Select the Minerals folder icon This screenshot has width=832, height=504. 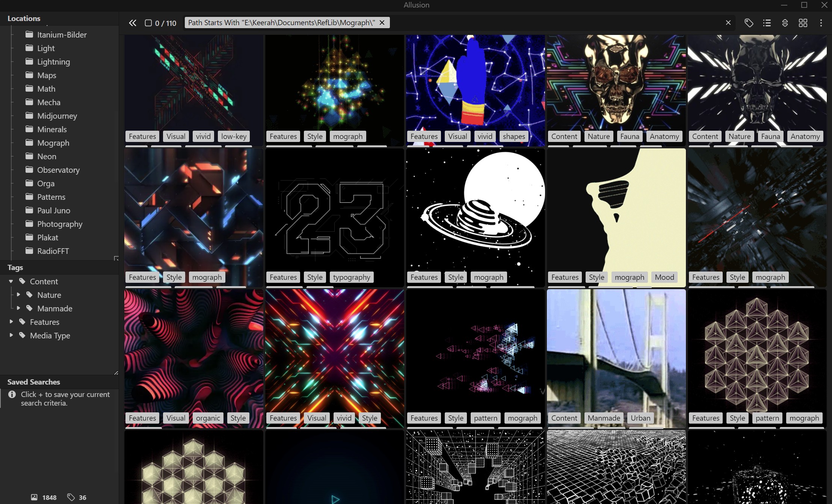29,129
